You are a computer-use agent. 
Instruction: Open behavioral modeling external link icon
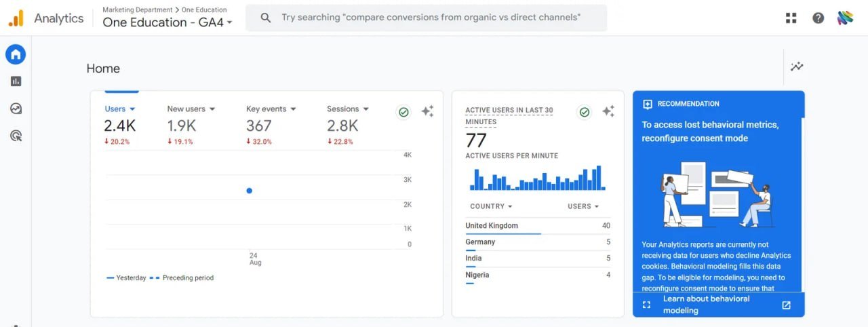coord(786,305)
